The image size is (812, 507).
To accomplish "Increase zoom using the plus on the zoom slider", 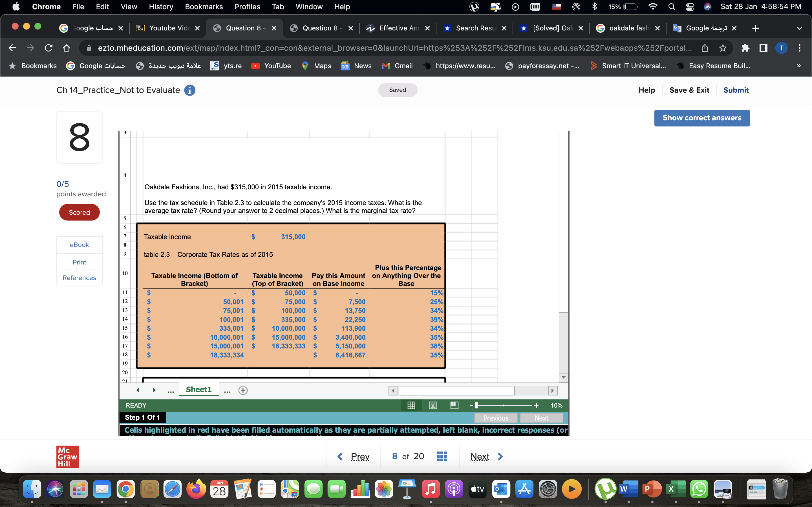I will click(x=536, y=405).
